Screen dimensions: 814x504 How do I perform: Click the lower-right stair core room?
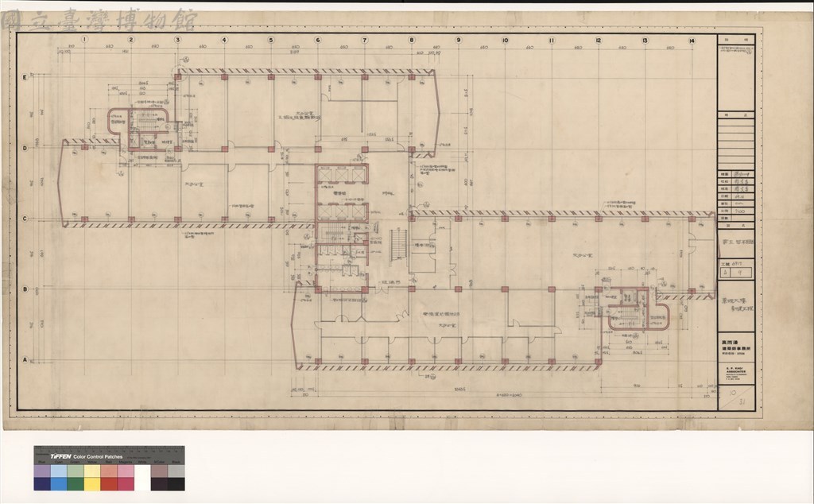coord(638,309)
